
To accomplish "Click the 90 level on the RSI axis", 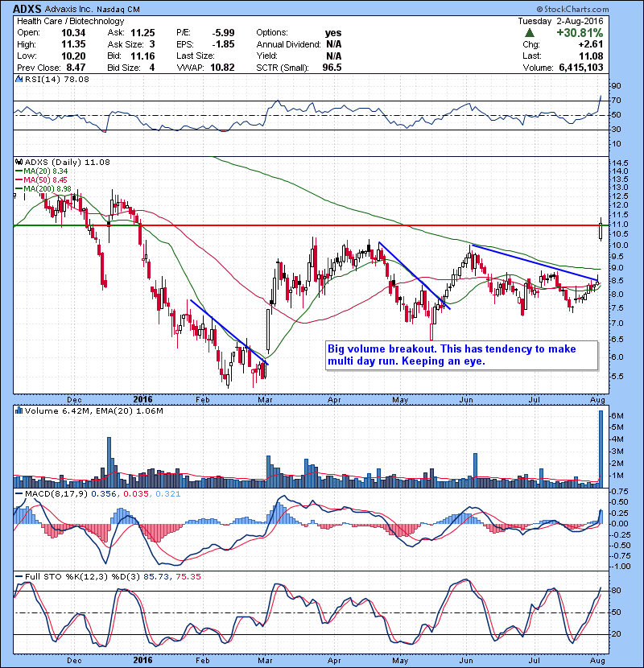I will click(617, 85).
